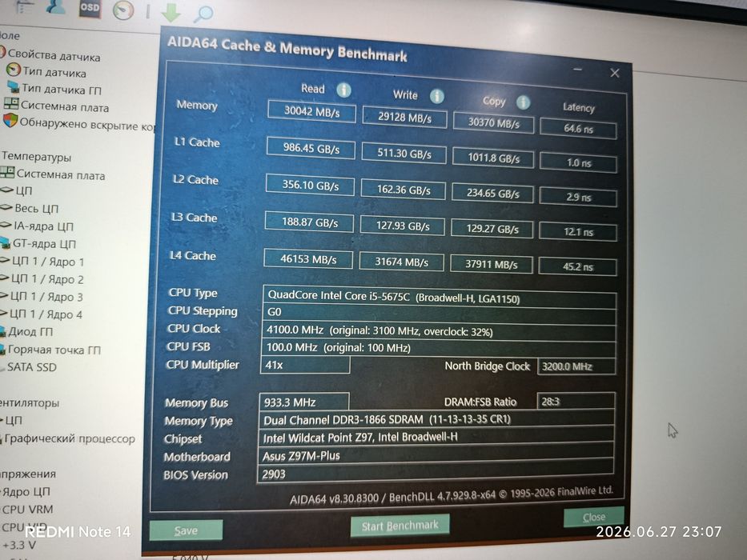Select L2 Cache Read 356.10 GB/s

pos(310,185)
